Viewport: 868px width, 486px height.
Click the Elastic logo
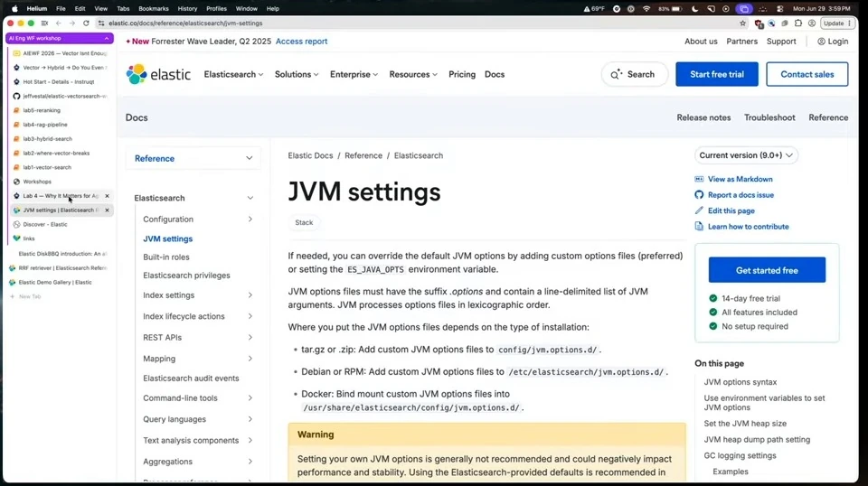[158, 74]
